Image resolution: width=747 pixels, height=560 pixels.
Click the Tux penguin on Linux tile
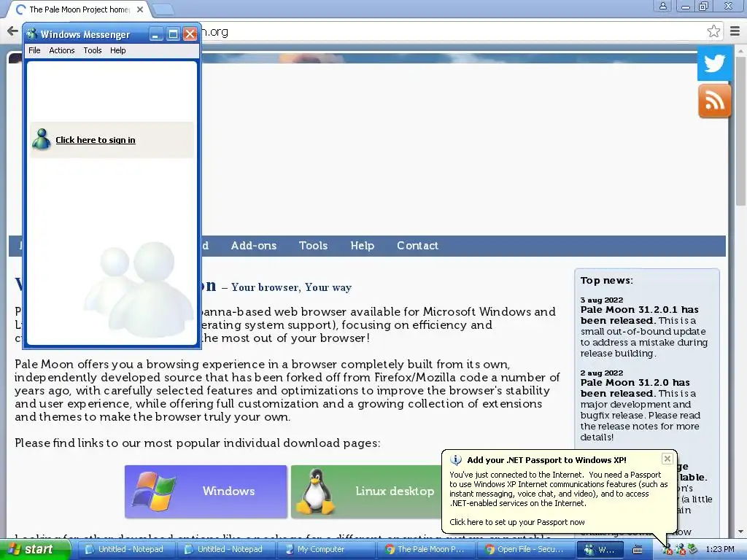[315, 491]
